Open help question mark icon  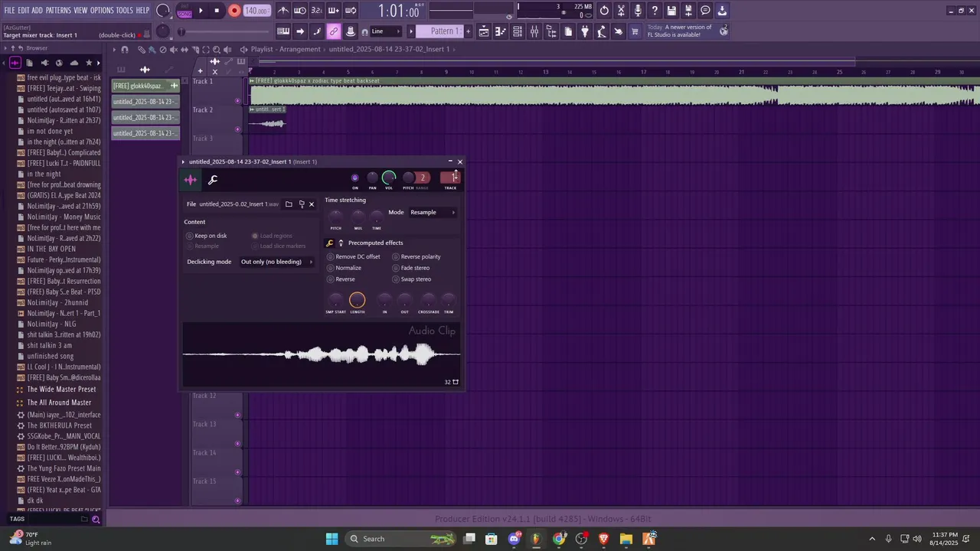pos(655,11)
